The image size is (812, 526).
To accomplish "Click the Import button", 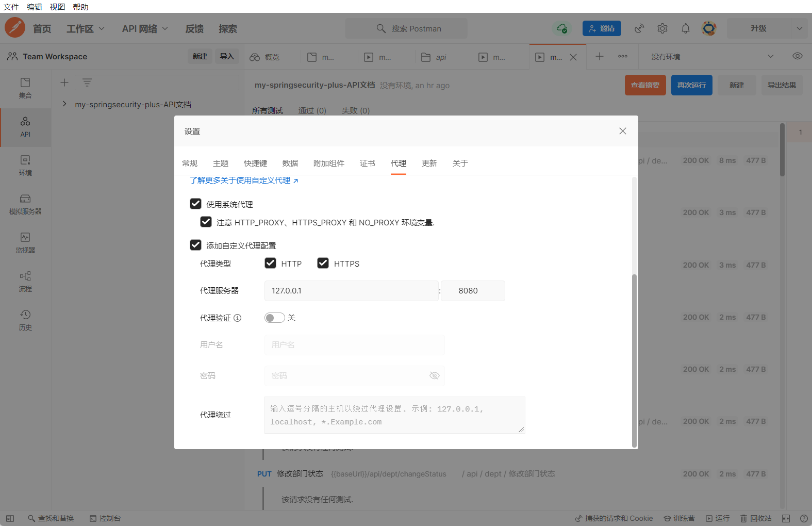I will (x=227, y=56).
